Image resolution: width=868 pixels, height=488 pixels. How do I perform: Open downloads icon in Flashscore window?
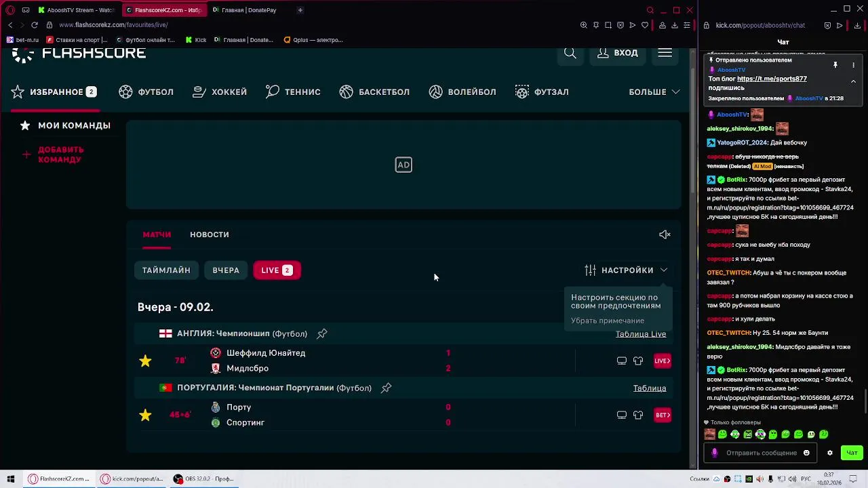point(674,25)
